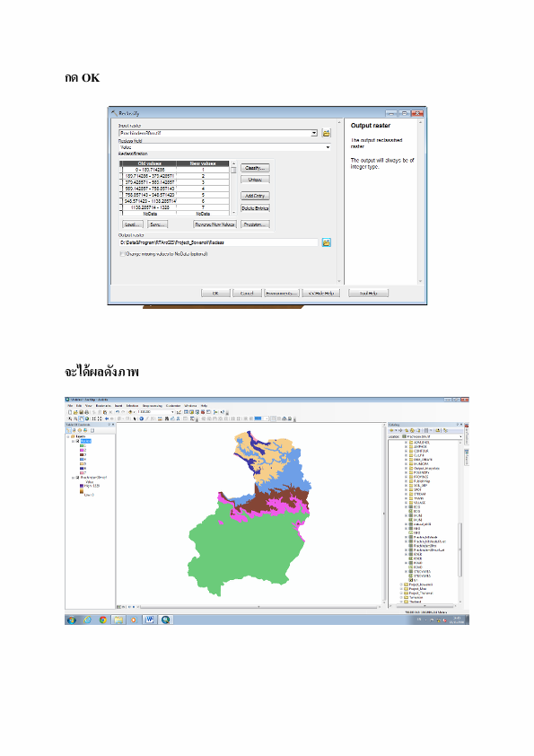534x756 pixels.
Task: Browse for input raster folder icon
Action: click(x=327, y=133)
